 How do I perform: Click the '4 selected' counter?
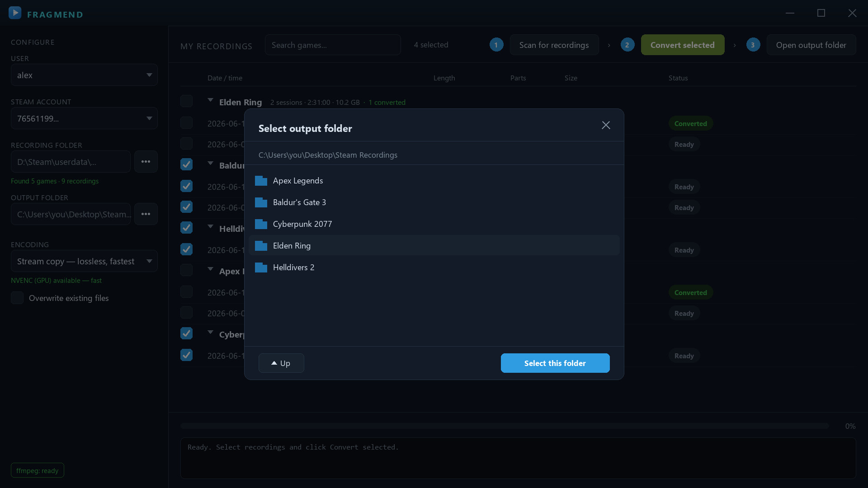tap(431, 45)
